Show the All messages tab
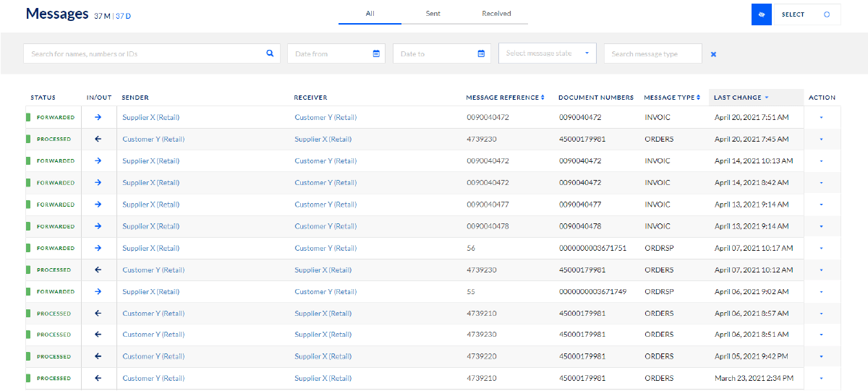Viewport: 868px width, 391px height. point(370,14)
